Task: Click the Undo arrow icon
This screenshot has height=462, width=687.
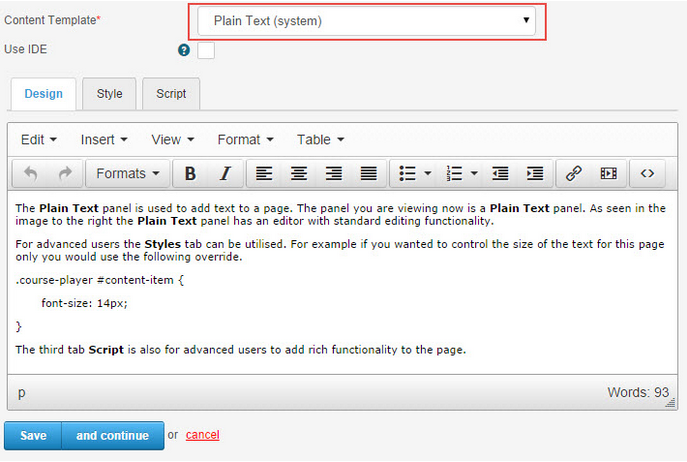Action: (x=31, y=173)
